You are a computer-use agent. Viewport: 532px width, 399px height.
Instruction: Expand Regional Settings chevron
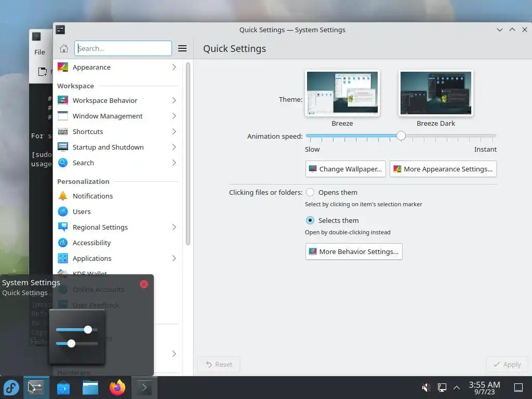[x=174, y=228]
